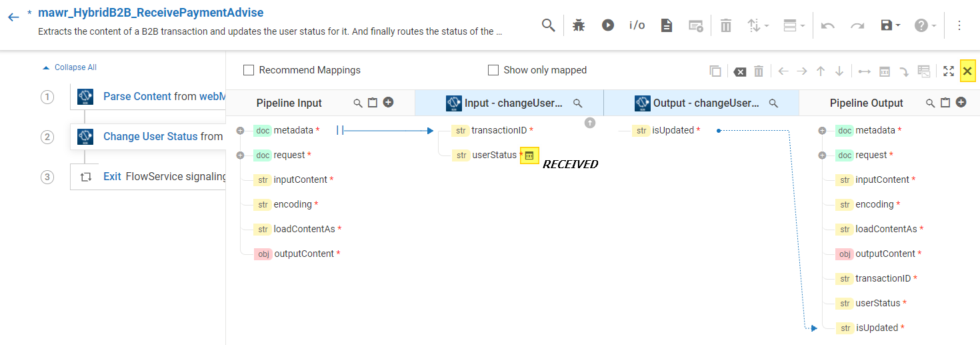This screenshot has width=980, height=345.
Task: Close the mapping panel with X
Action: [x=968, y=71]
